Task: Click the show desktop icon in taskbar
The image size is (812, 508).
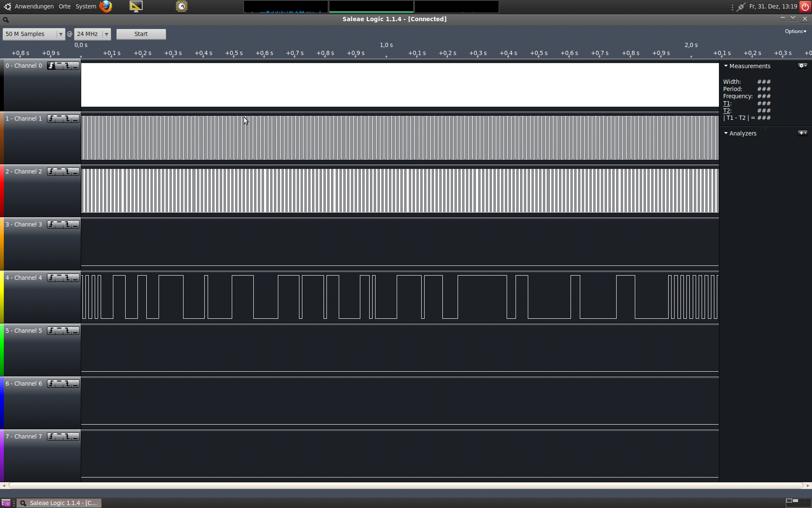Action: coord(6,503)
